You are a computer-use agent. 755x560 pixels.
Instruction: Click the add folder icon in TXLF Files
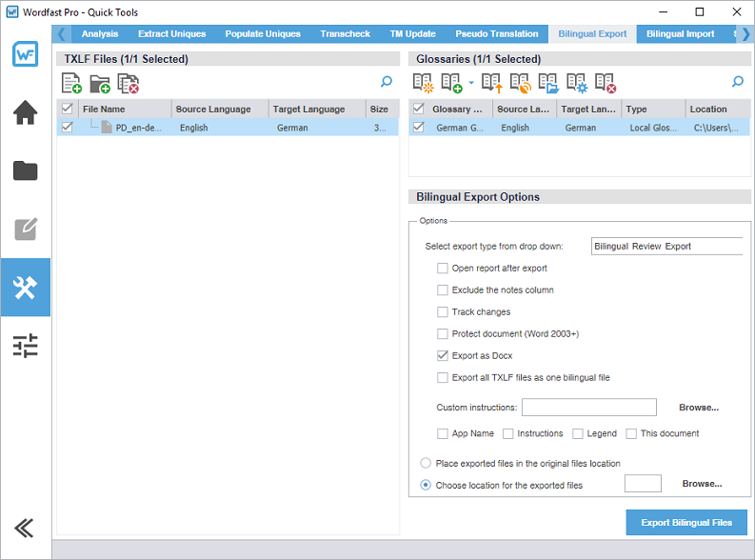click(x=100, y=84)
